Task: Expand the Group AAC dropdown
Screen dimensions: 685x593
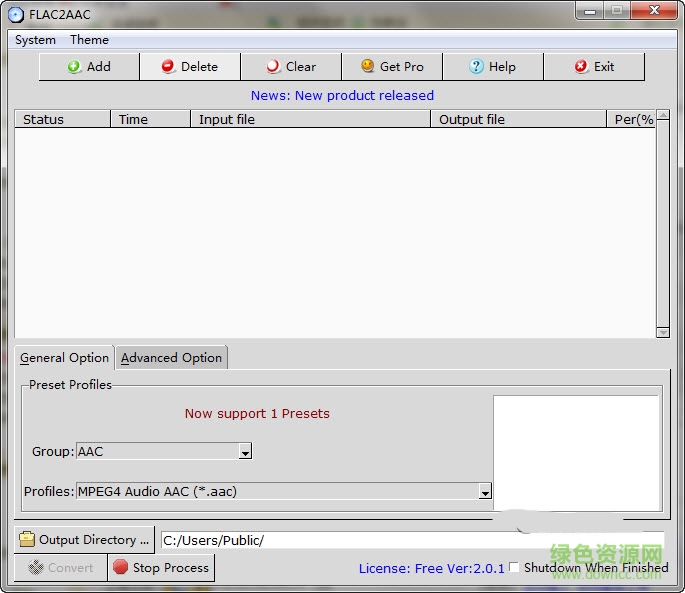Action: coord(245,452)
